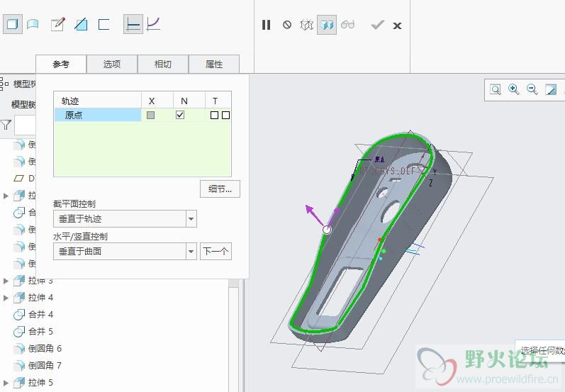Click the 细节... button
The height and width of the screenshot is (392, 565).
(x=220, y=189)
